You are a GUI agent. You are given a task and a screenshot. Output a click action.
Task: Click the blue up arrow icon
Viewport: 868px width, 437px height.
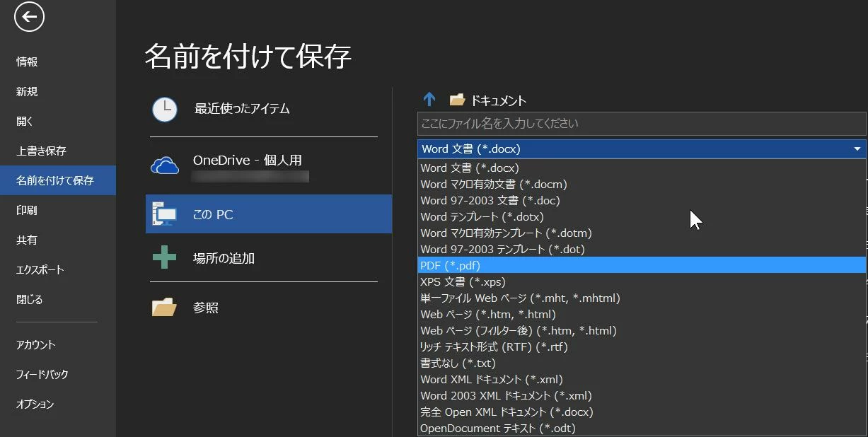point(429,100)
